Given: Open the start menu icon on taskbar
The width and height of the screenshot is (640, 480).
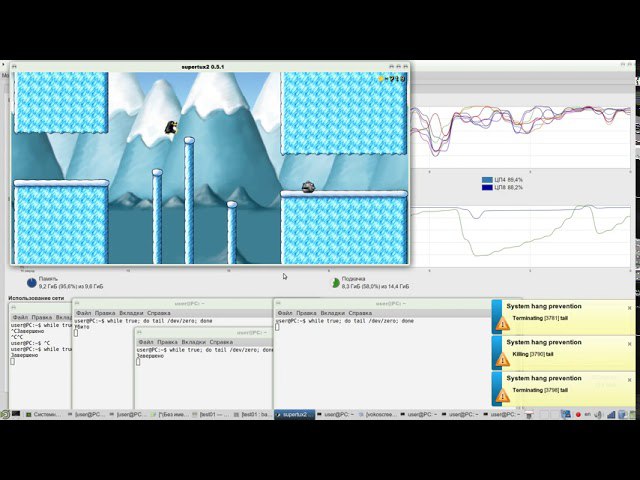Looking at the screenshot, I should click(4, 415).
